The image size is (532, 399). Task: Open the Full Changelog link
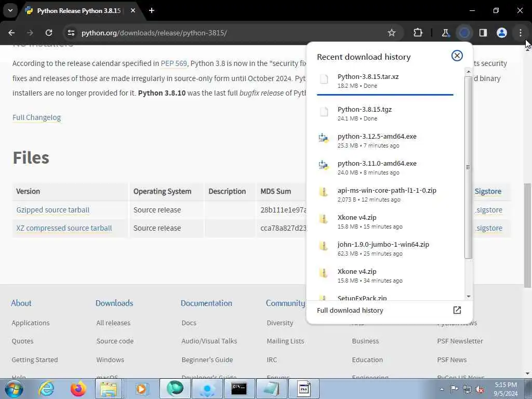pos(37,117)
